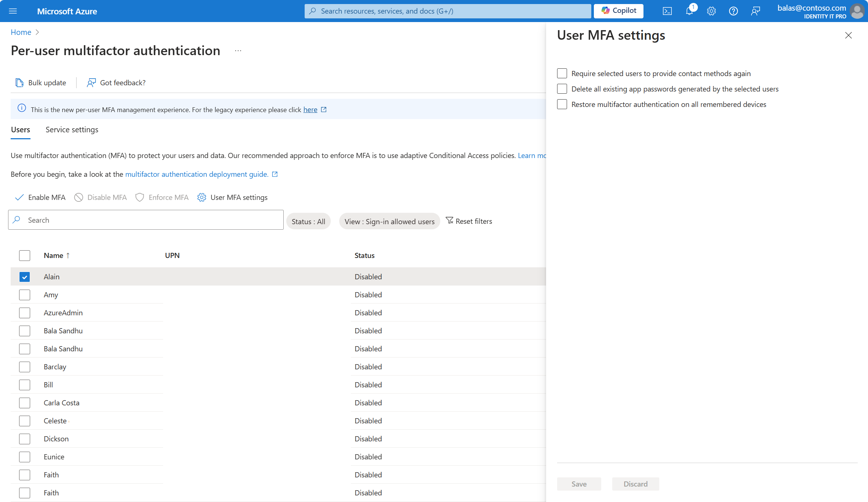Toggle Delete all existing app passwords
868x502 pixels.
pos(562,89)
